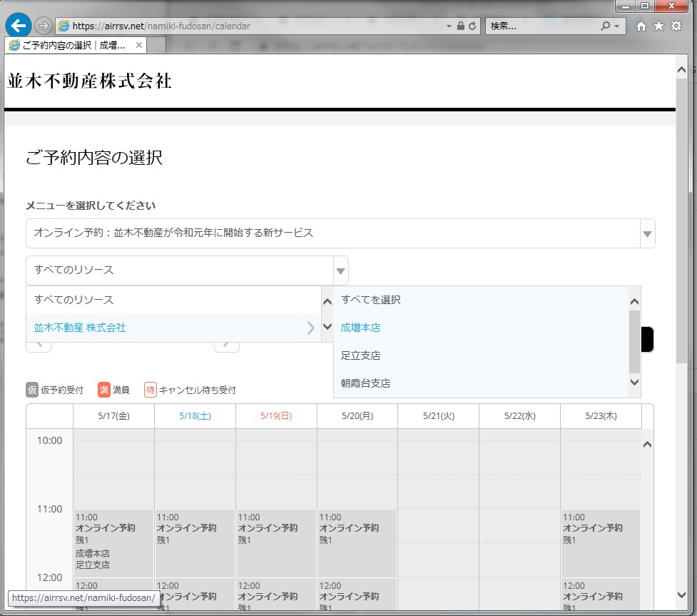The height and width of the screenshot is (616, 697).
Task: Click the 5/17(金) column header
Action: tap(114, 416)
